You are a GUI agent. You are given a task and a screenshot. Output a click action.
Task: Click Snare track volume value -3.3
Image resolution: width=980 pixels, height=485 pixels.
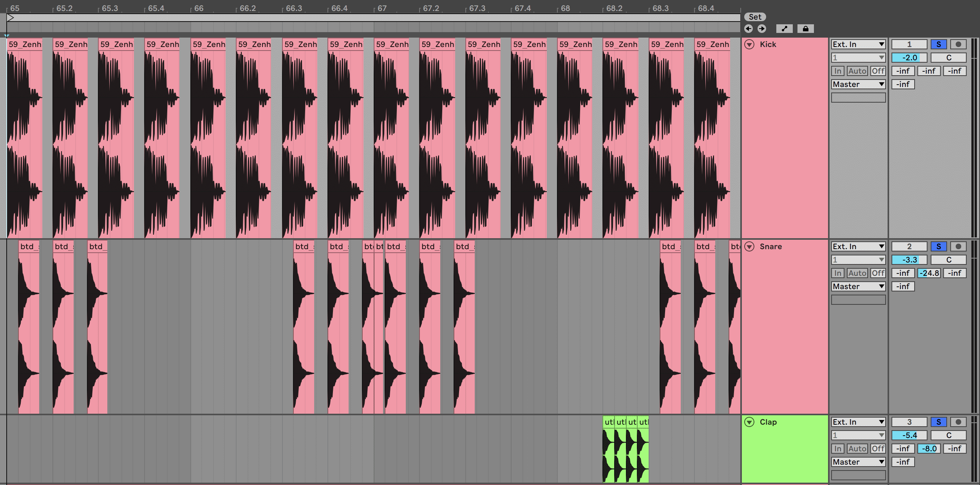pos(909,260)
